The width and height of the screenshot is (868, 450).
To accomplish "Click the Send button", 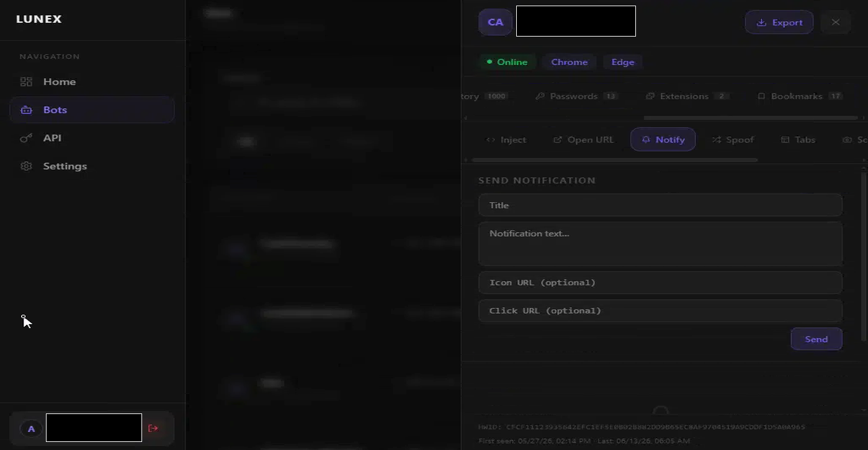I will tap(816, 339).
